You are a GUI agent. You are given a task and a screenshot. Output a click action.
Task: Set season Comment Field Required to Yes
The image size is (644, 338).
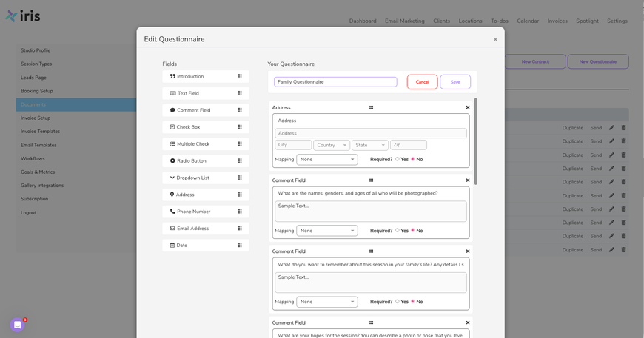tap(398, 302)
